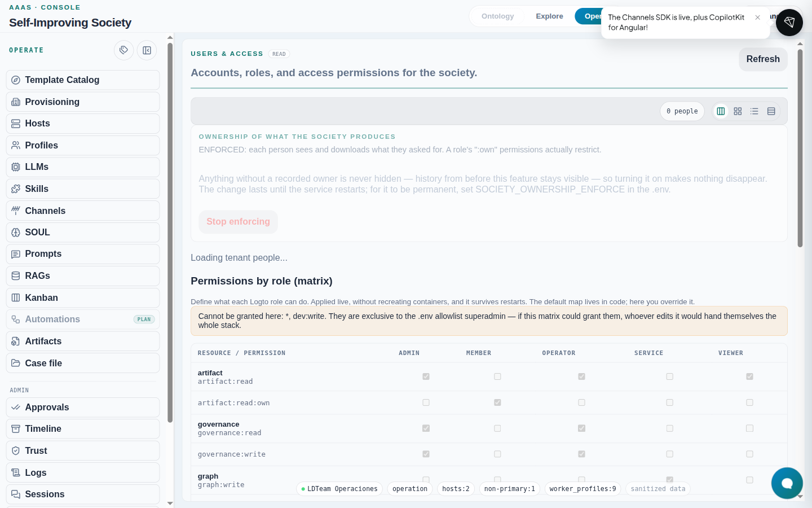This screenshot has width=812, height=508.
Task: Click the 0 people count pill
Action: point(682,111)
